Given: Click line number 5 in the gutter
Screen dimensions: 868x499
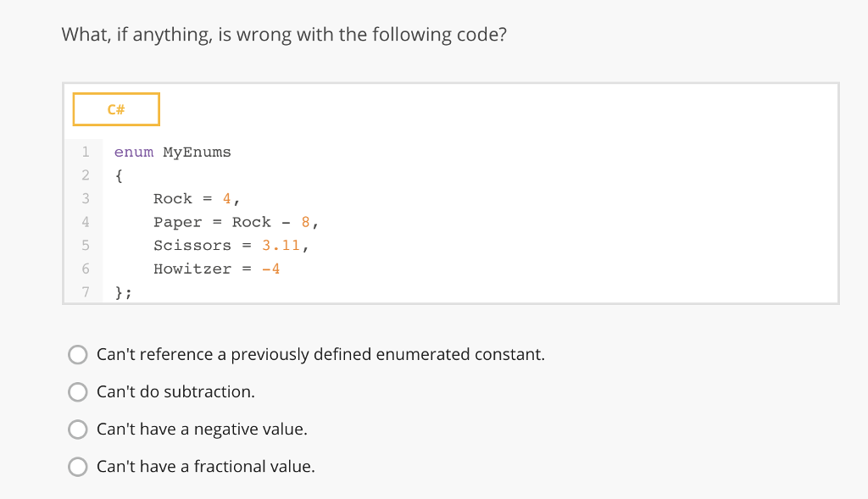Looking at the screenshot, I should pos(85,245).
